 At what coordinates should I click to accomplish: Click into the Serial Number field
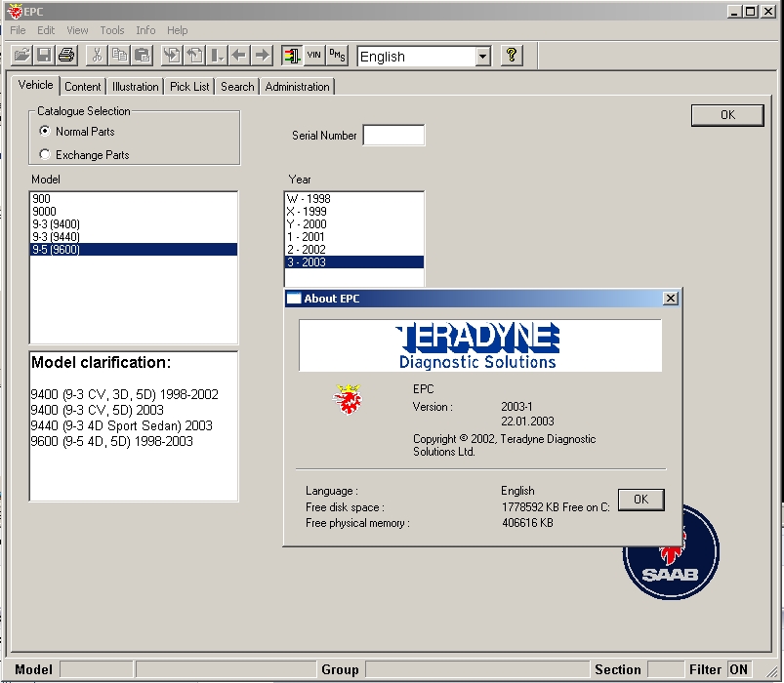point(393,136)
